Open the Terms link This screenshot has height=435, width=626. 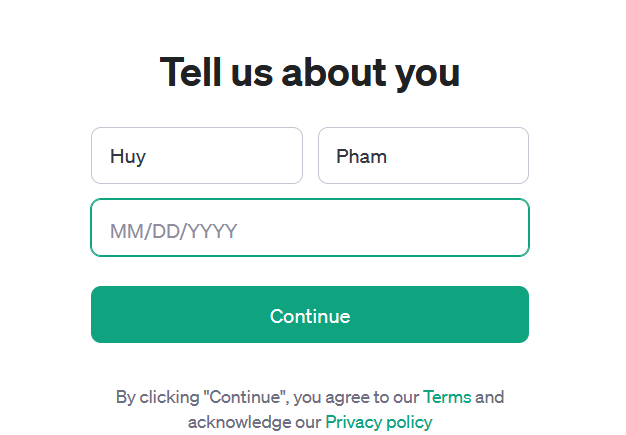pos(446,397)
